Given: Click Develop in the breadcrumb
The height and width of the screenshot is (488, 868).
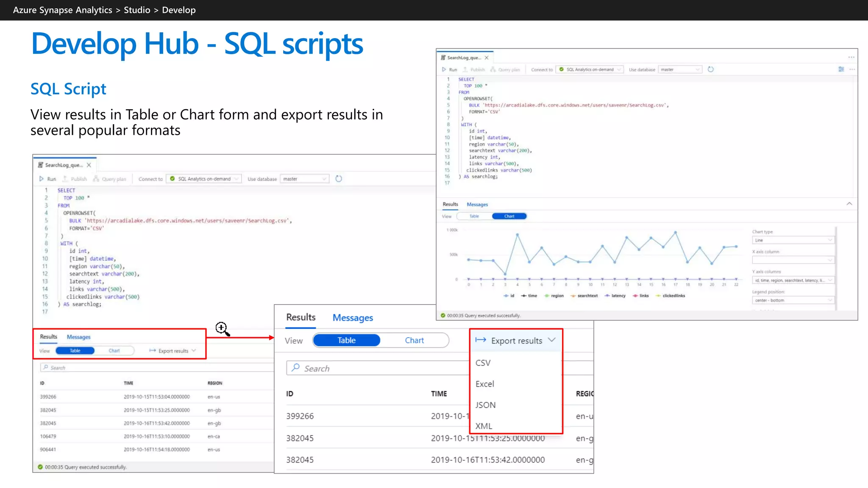Looking at the screenshot, I should click(x=179, y=10).
